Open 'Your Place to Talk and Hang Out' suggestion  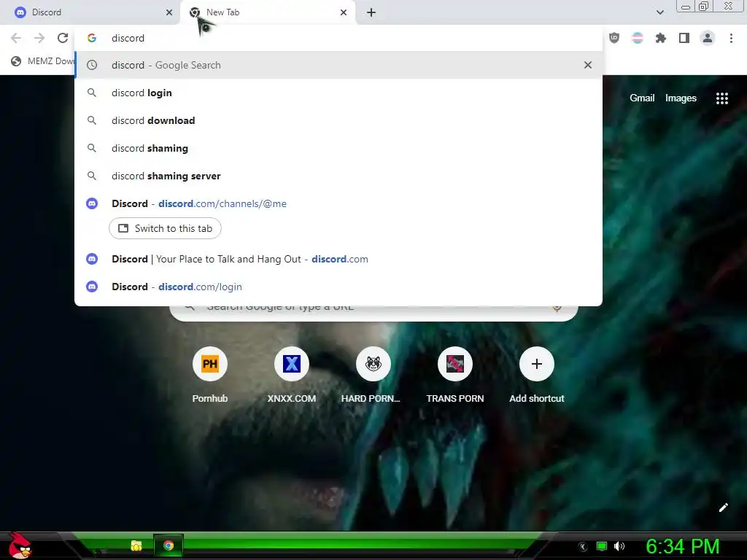click(x=338, y=259)
